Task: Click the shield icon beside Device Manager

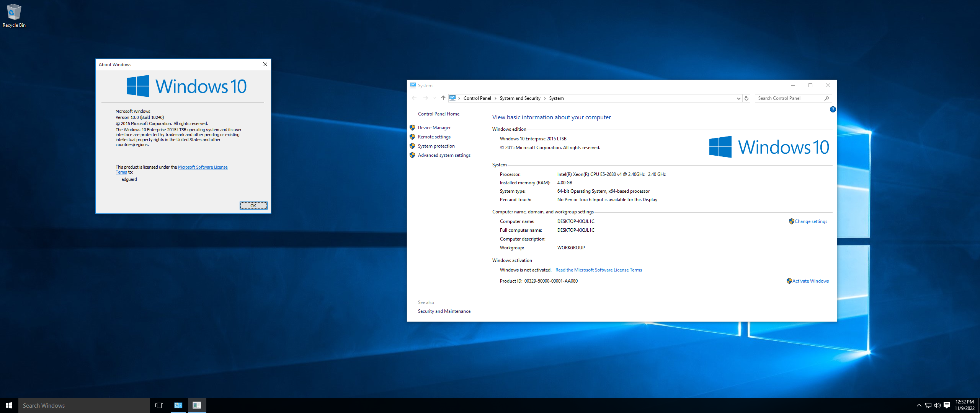Action: tap(412, 128)
